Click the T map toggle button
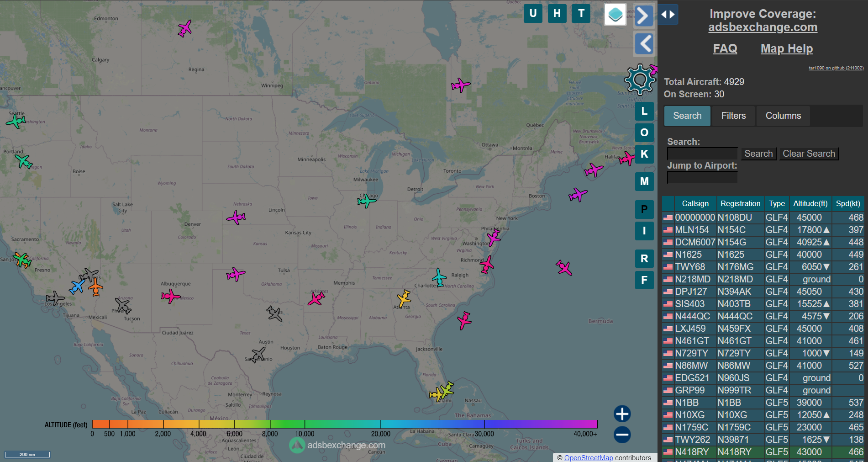 (x=581, y=13)
